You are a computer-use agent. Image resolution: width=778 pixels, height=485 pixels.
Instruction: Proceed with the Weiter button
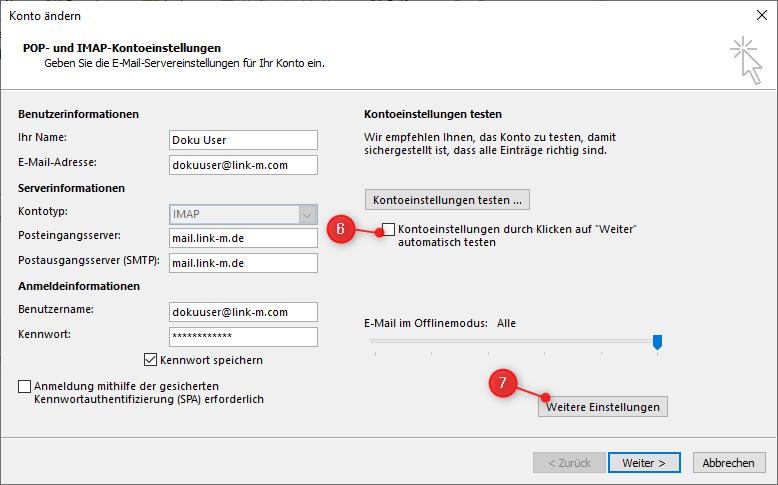click(644, 463)
